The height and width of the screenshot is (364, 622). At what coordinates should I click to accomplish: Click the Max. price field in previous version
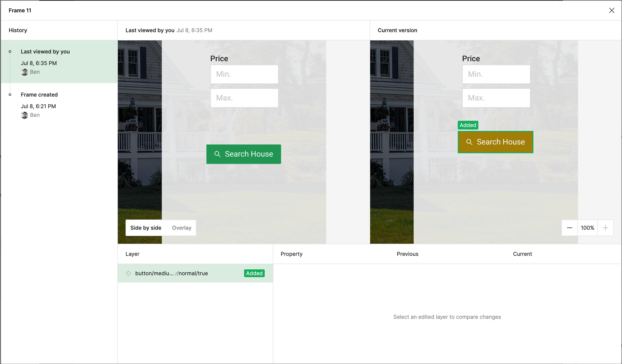click(244, 98)
